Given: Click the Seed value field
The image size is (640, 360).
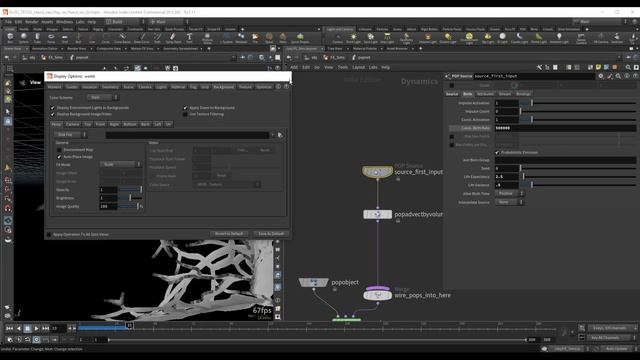Looking at the screenshot, I should pyautogui.click(x=507, y=168).
